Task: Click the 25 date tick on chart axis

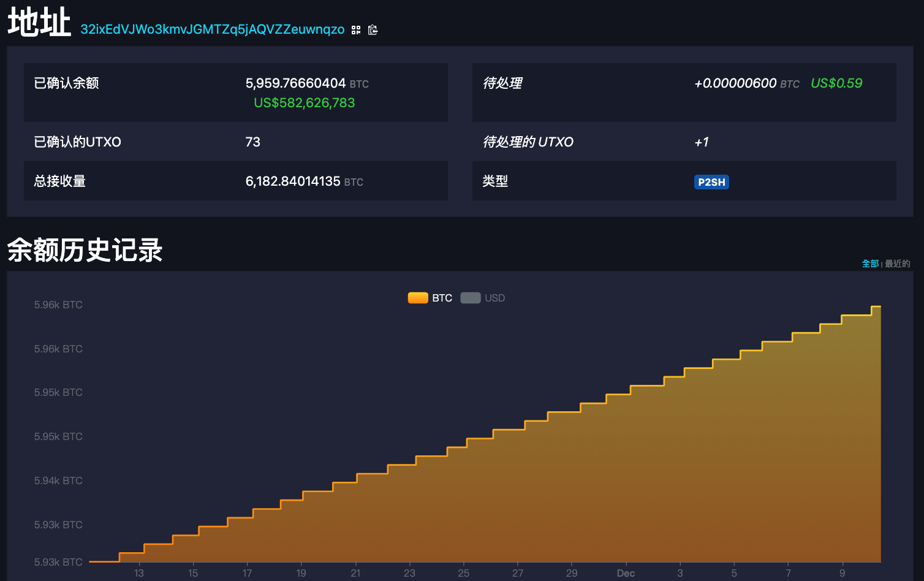Action: pos(464,573)
